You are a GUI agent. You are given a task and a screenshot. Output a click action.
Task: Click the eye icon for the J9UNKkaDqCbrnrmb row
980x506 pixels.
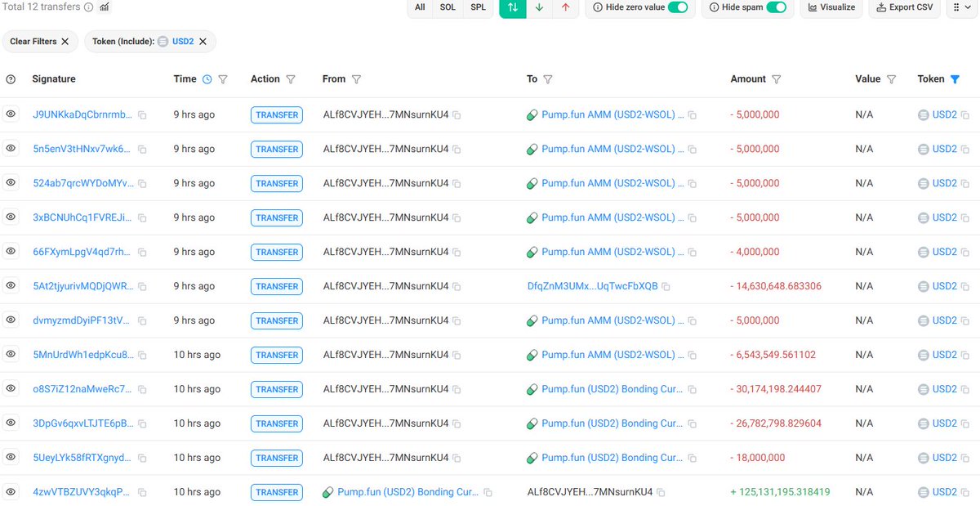(x=11, y=115)
